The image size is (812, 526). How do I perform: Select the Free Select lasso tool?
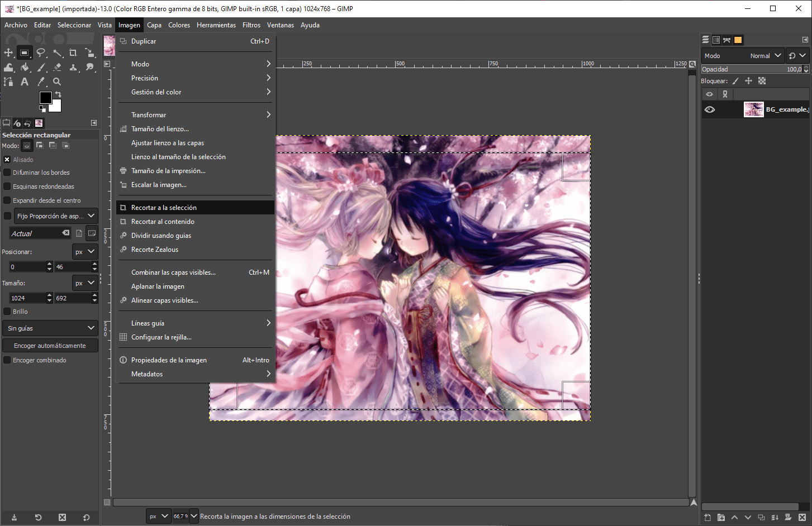pos(41,52)
